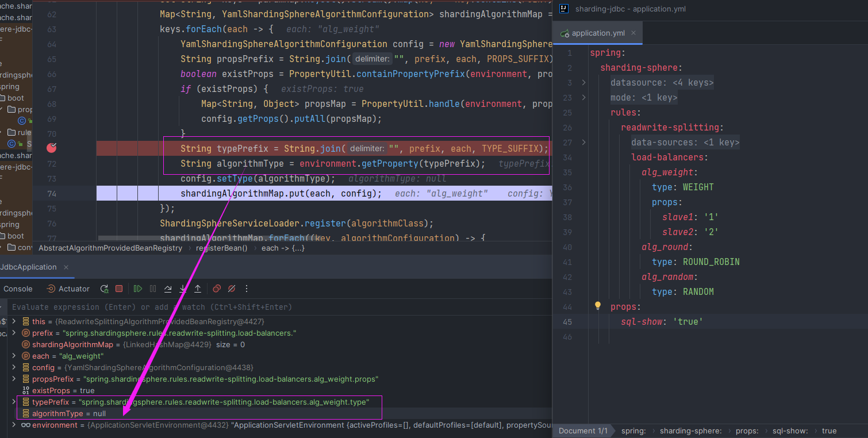Click 'shardingAlgorithmMap.put(each, config);' on line 74
The image size is (868, 438).
pyautogui.click(x=281, y=193)
